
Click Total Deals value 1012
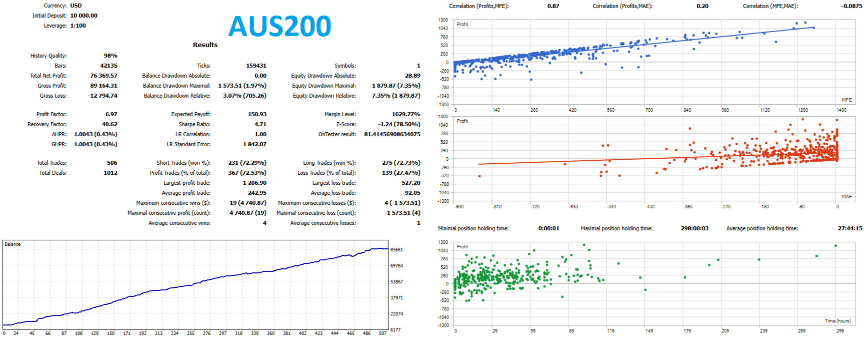[110, 173]
